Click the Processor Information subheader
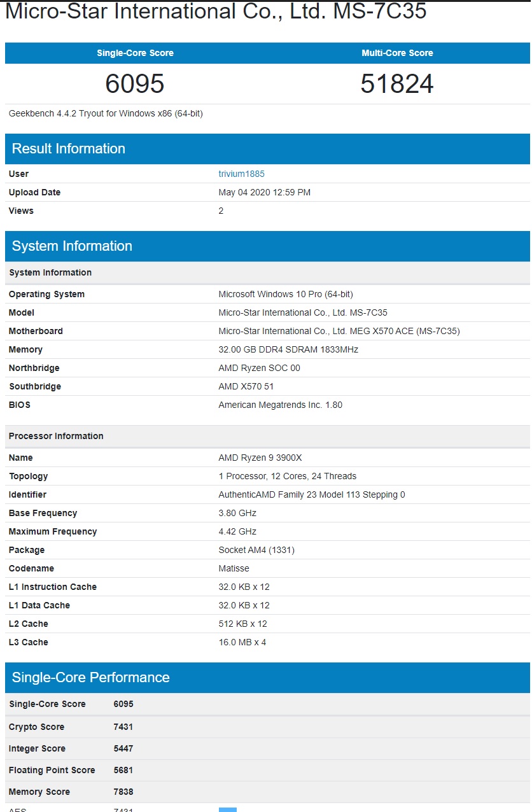 click(267, 436)
